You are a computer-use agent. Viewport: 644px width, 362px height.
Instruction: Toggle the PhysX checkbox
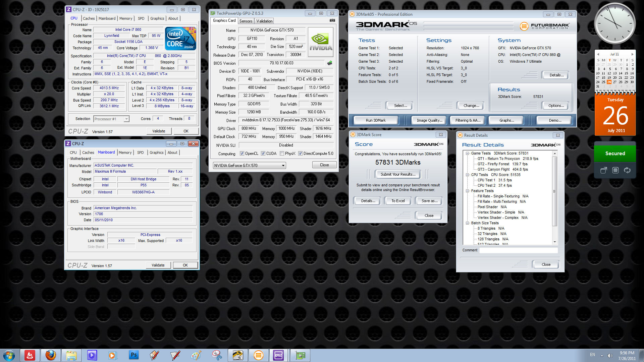coord(282,154)
